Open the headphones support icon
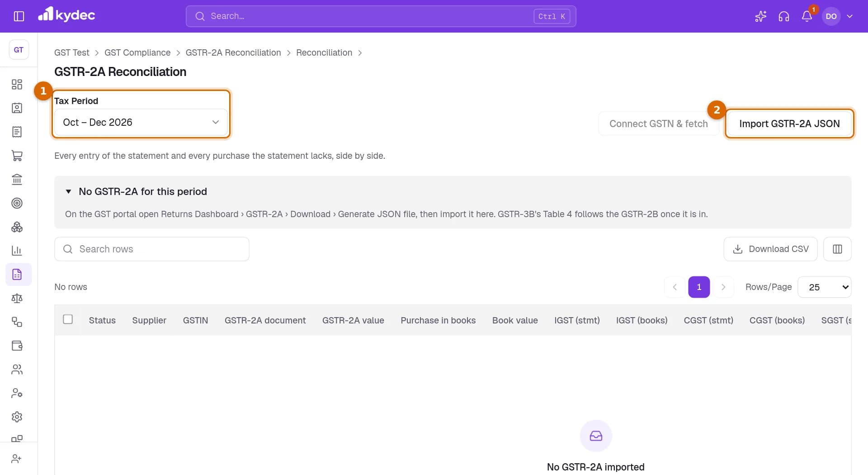Screen dimensions: 868x475 (x=784, y=16)
